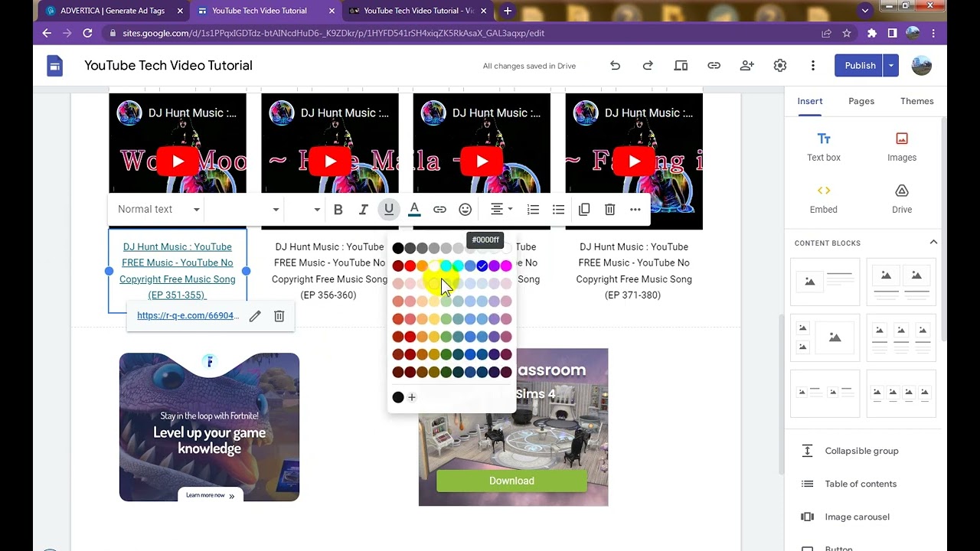
Task: Insert link from text toolbar
Action: tap(439, 210)
